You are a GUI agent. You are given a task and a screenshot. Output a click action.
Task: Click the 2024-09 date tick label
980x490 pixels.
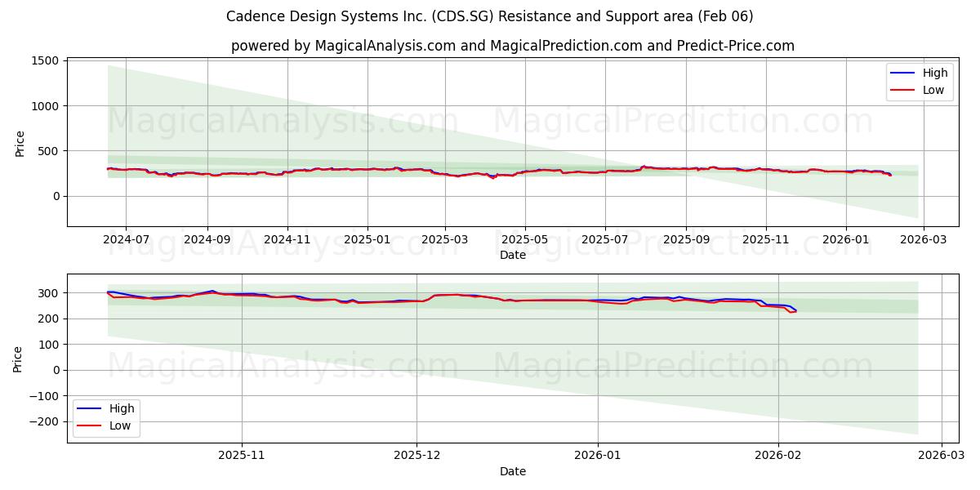(207, 240)
